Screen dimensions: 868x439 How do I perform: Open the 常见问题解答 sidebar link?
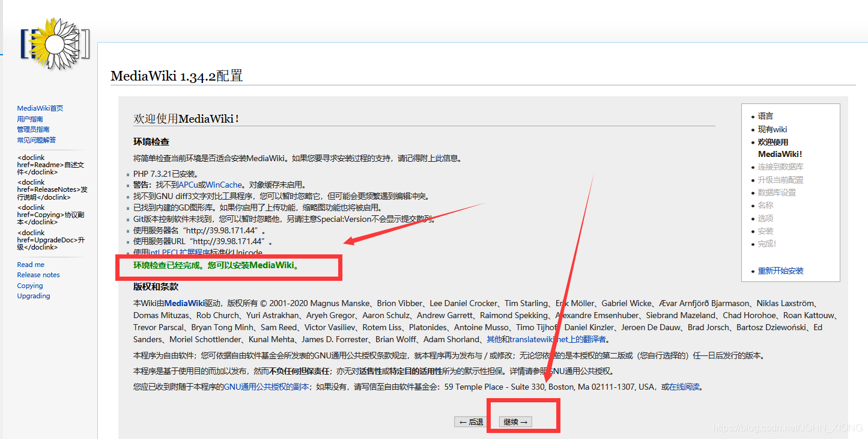[x=37, y=140]
